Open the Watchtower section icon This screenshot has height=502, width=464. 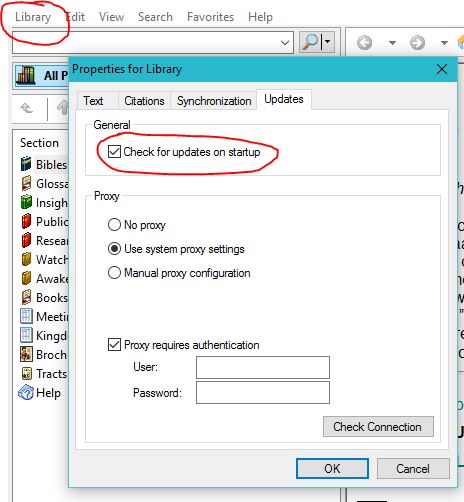click(26, 259)
